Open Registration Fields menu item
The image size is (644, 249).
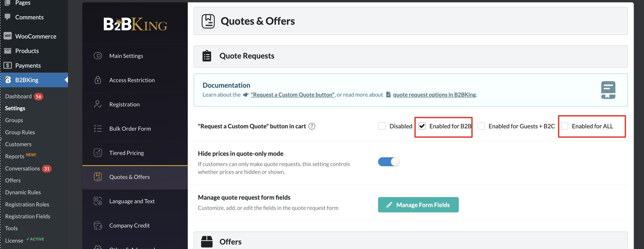27,216
